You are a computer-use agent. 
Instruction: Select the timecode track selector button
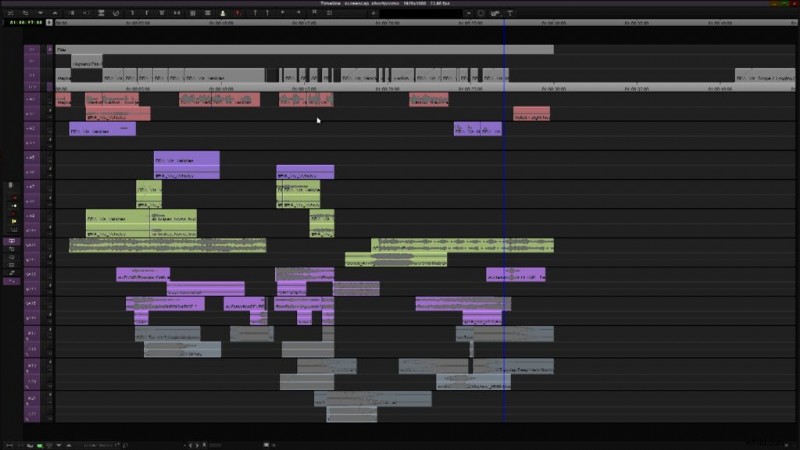(32, 87)
